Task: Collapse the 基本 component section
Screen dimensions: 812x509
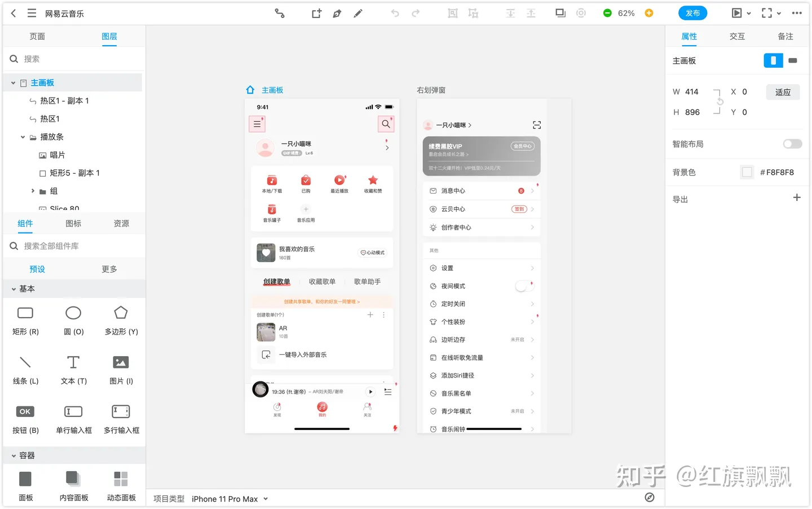Action: 14,289
